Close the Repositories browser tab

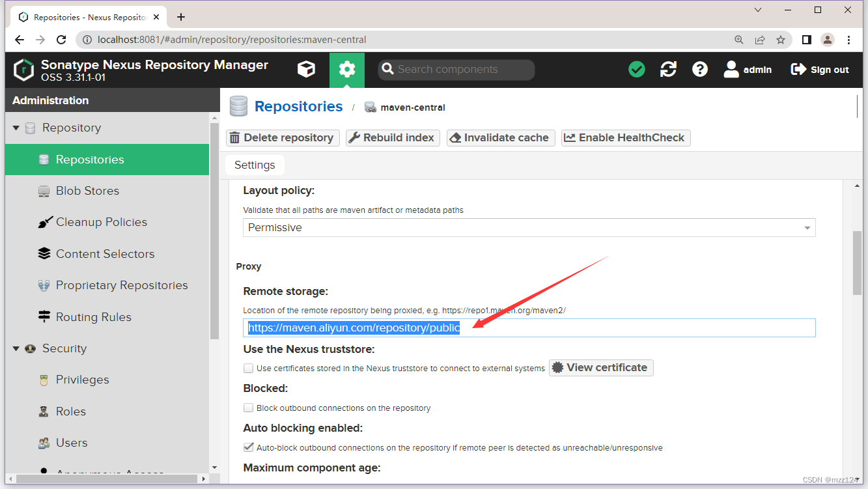coord(158,17)
